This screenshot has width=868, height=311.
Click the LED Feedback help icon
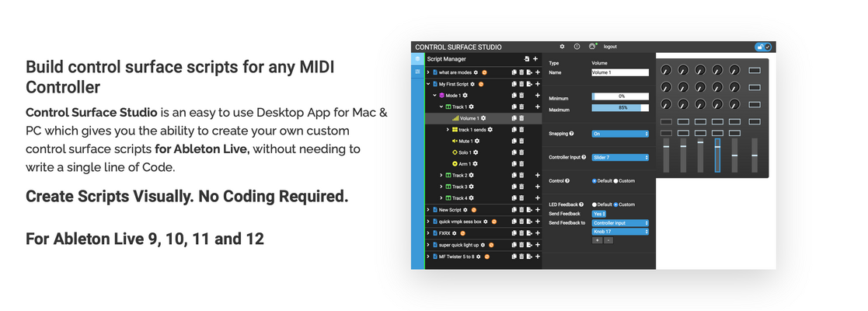(x=581, y=204)
